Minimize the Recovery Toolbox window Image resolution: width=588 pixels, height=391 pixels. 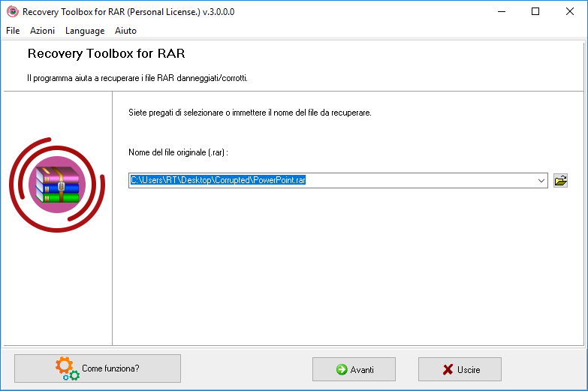click(x=502, y=11)
